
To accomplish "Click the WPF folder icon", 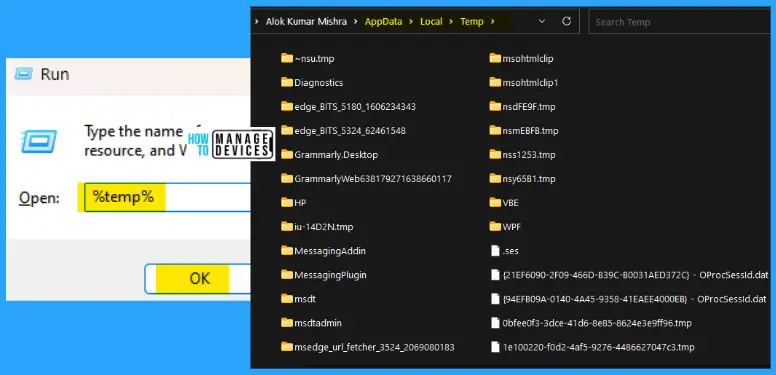I will coord(495,227).
